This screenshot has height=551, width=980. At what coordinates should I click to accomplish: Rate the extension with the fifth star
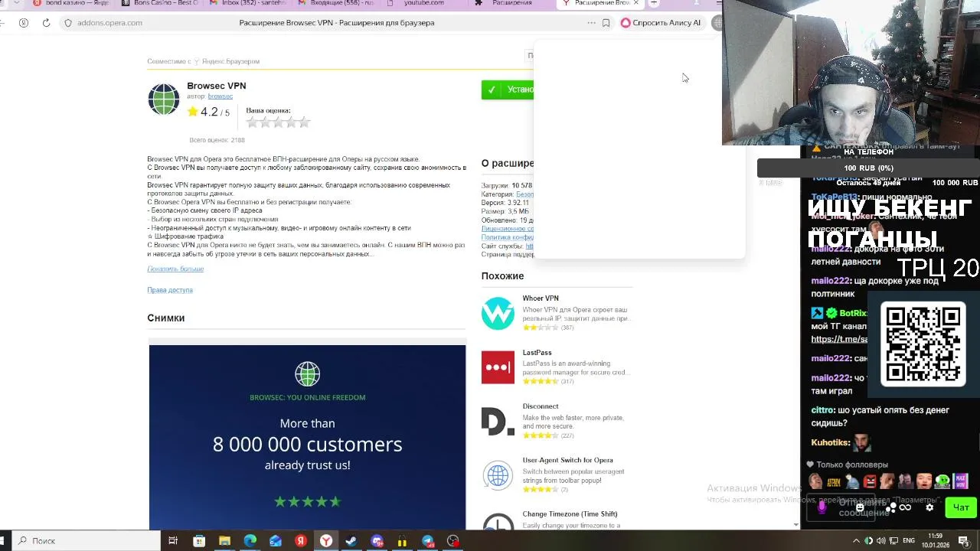(304, 122)
